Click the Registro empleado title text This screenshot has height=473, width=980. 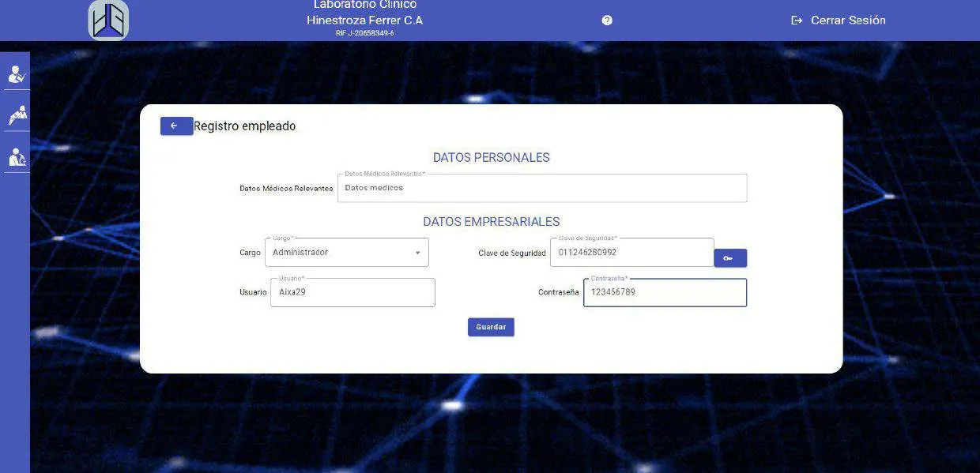tap(245, 126)
